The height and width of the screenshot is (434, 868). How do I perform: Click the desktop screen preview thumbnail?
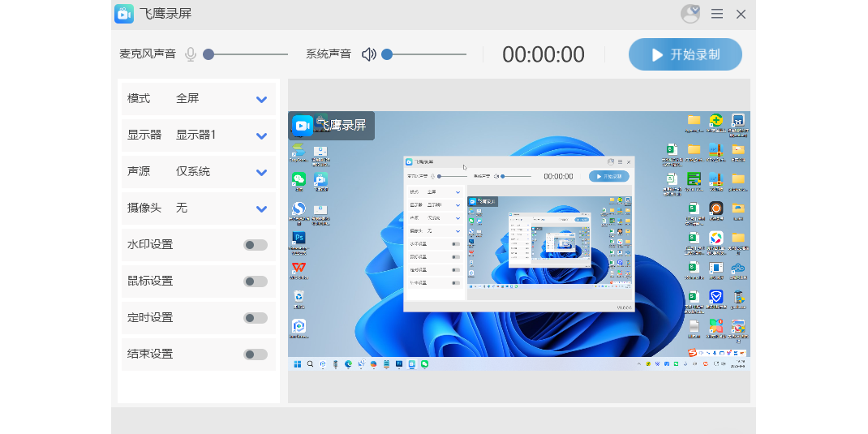(519, 241)
